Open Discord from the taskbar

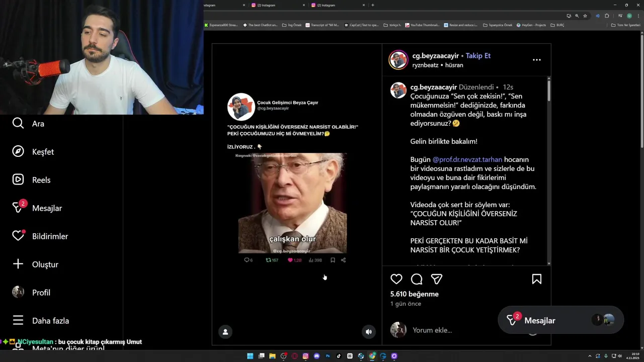point(316,356)
